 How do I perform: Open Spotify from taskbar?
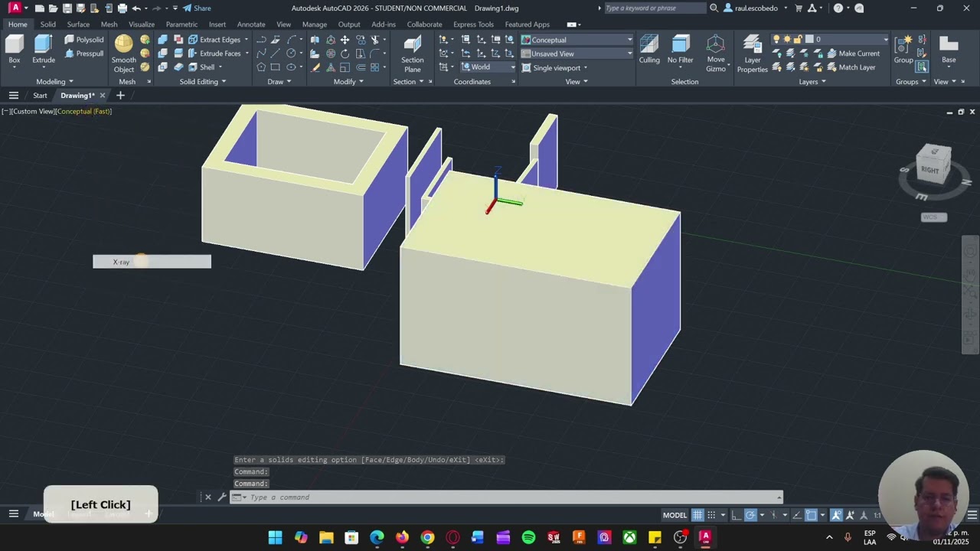click(528, 537)
